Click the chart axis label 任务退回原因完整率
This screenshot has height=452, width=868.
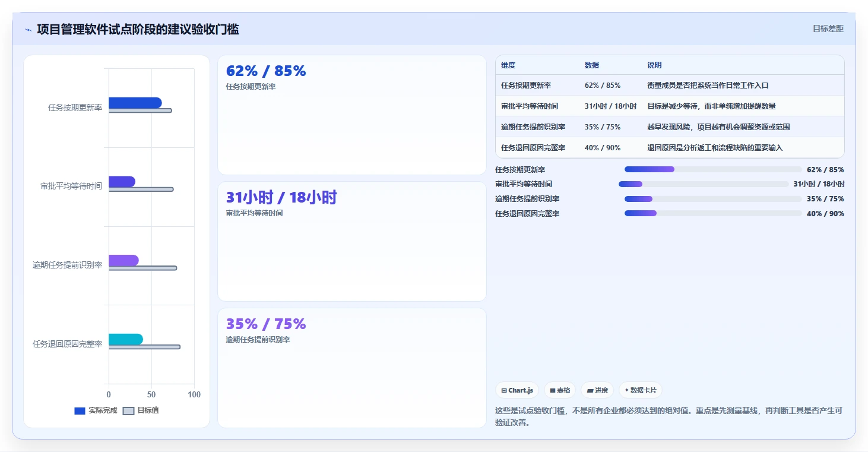pos(67,344)
